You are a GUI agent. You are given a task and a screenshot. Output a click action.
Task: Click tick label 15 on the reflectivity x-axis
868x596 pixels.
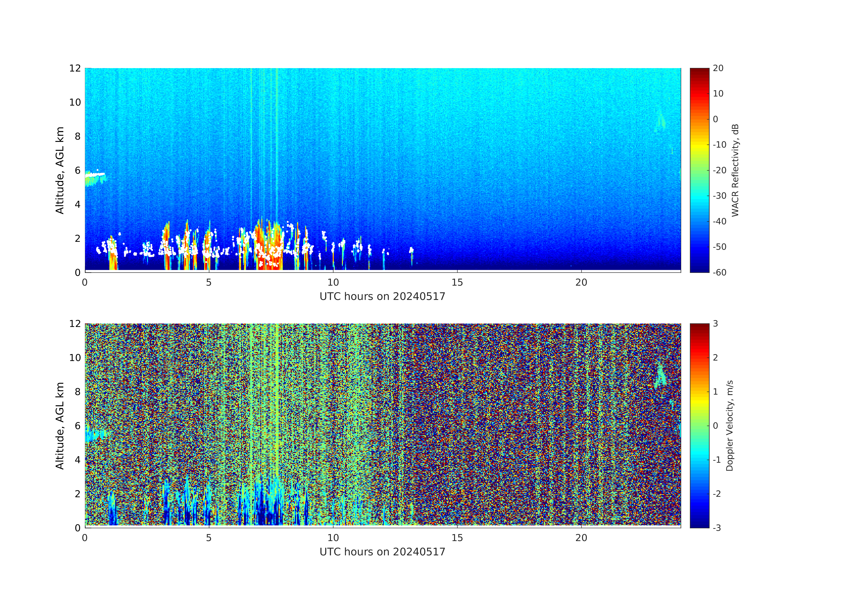(x=457, y=283)
